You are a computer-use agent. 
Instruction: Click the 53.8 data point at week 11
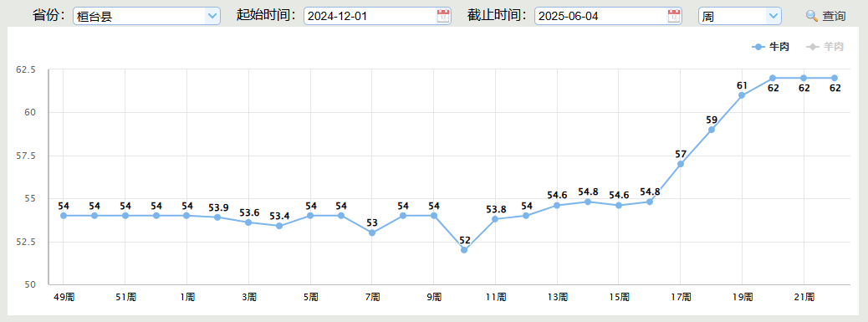click(x=495, y=219)
